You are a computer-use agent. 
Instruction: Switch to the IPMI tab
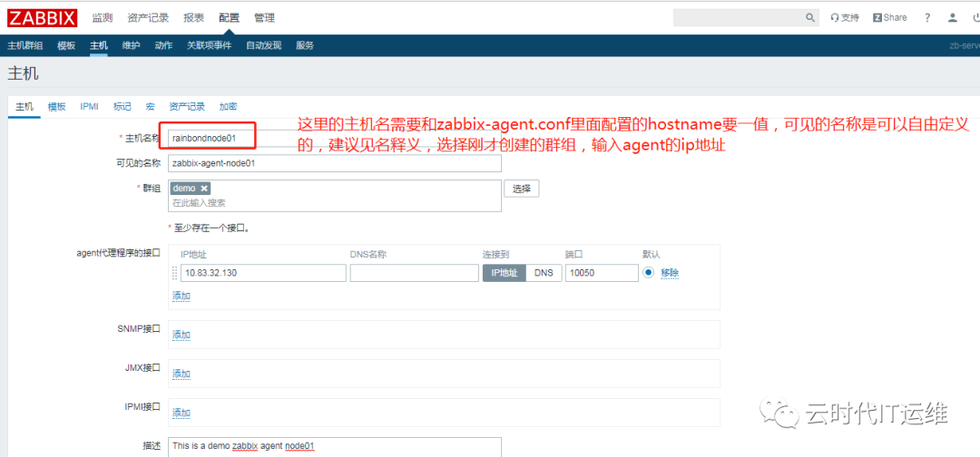coord(89,107)
